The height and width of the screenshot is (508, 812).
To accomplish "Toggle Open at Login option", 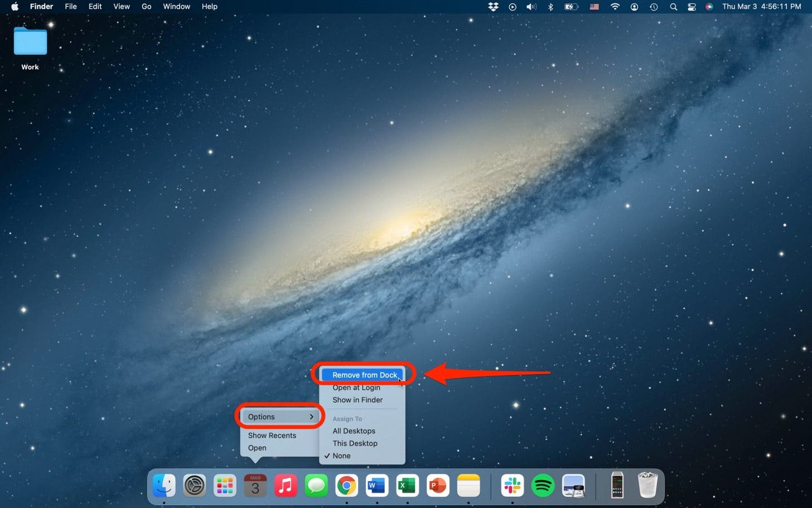I will 356,387.
